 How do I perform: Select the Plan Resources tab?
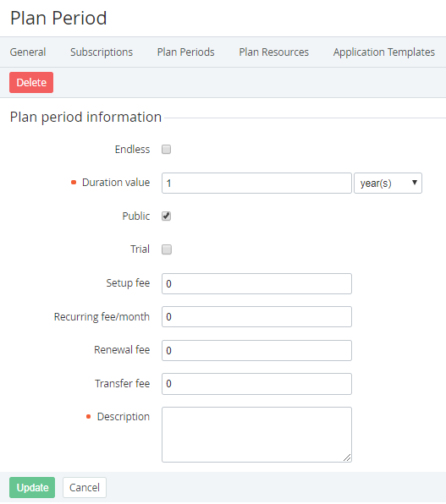click(x=274, y=52)
